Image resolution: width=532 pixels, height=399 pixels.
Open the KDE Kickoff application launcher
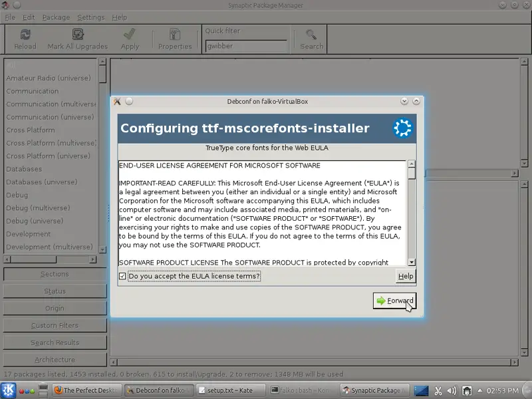click(8, 390)
